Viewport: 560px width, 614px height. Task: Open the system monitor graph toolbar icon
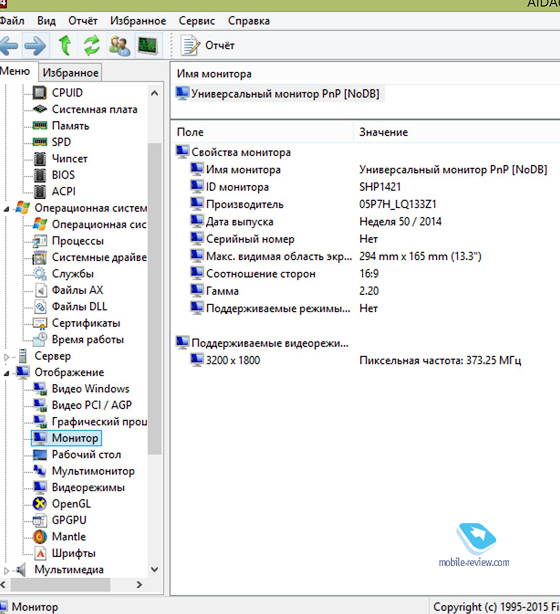[x=148, y=46]
